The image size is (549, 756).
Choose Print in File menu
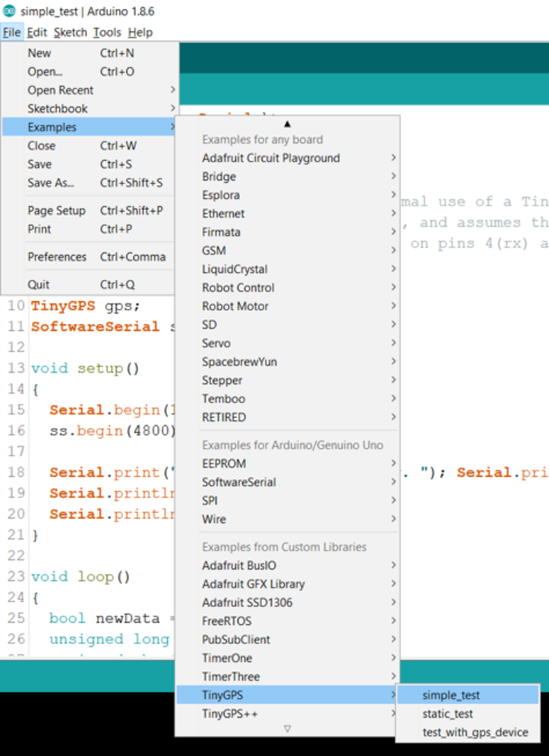tap(89, 229)
